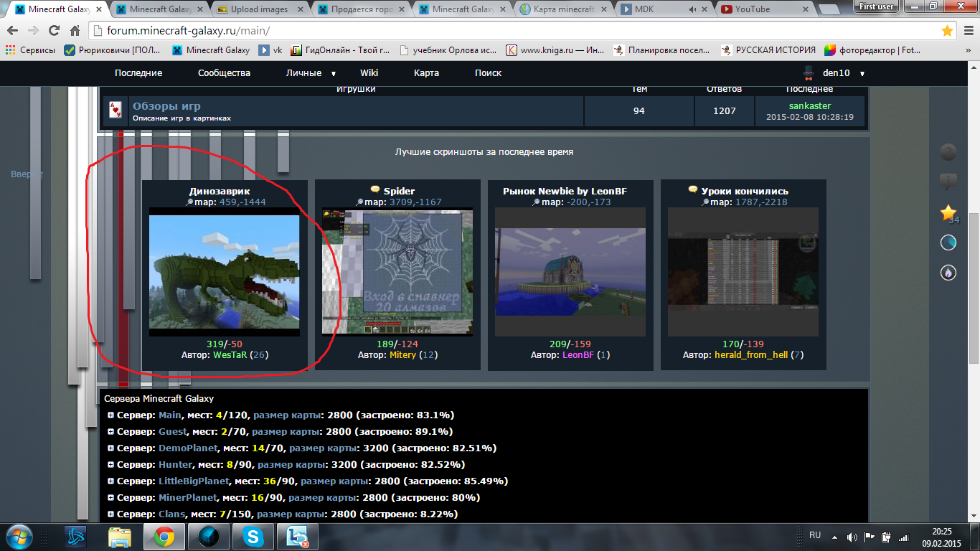Click the gold star favorites icon in sidebar
The width and height of the screenshot is (980, 551).
tap(948, 212)
